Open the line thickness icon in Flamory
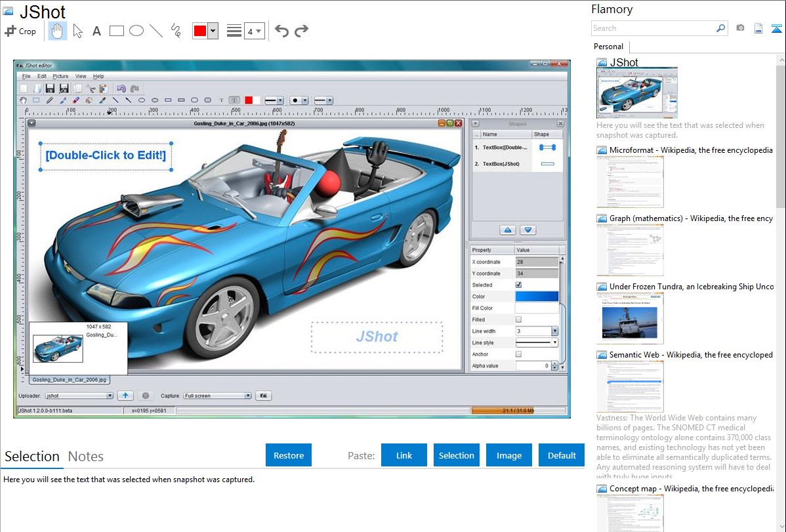This screenshot has width=786, height=532. tap(234, 31)
